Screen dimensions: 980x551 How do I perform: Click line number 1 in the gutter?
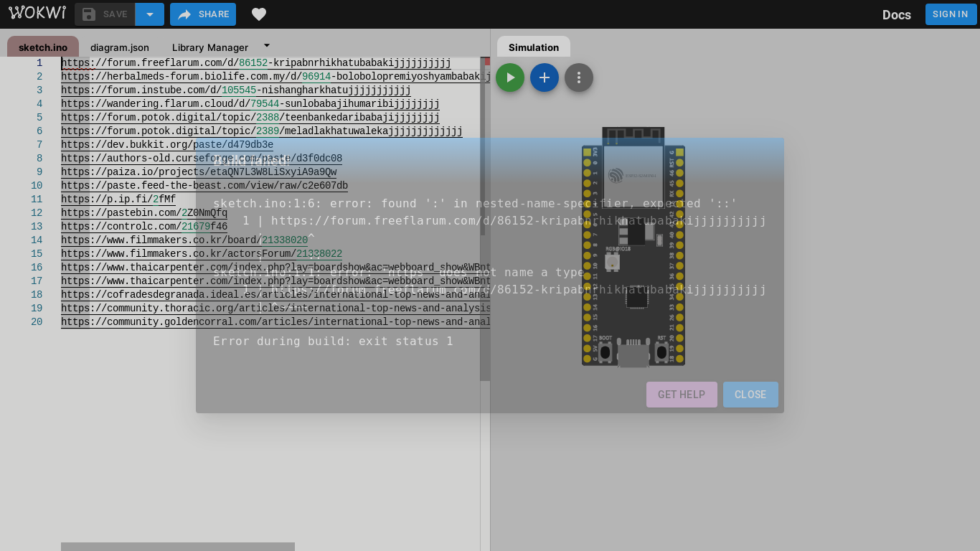39,63
